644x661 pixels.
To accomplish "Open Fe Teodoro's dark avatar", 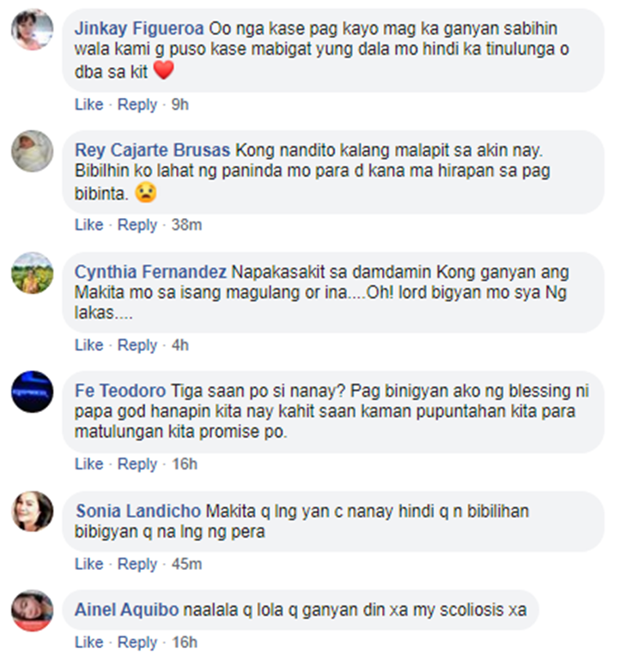I will pyautogui.click(x=32, y=391).
